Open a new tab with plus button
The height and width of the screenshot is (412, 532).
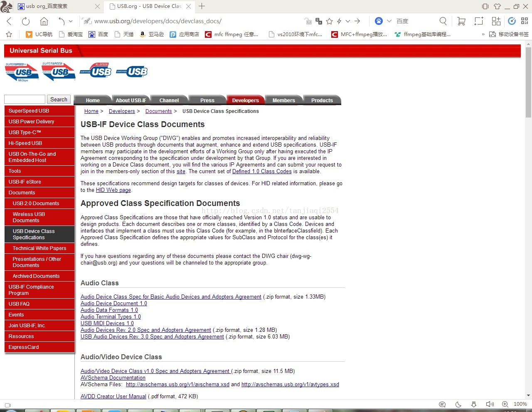click(x=202, y=6)
